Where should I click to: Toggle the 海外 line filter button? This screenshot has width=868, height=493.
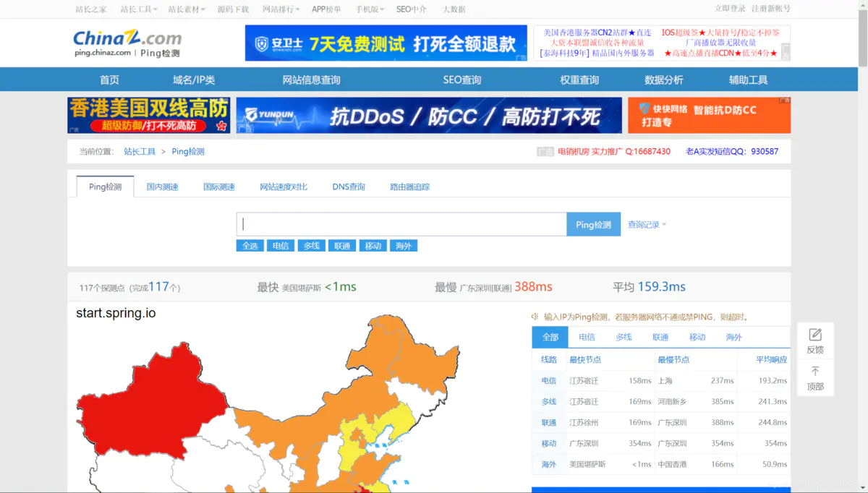coord(404,246)
